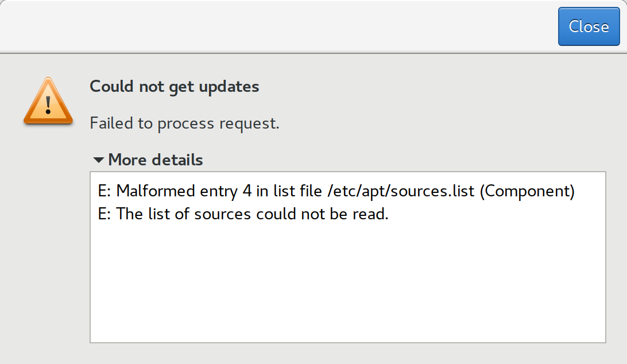This screenshot has height=364, width=627.
Task: Click the (Component) word in error details
Action: [x=527, y=191]
